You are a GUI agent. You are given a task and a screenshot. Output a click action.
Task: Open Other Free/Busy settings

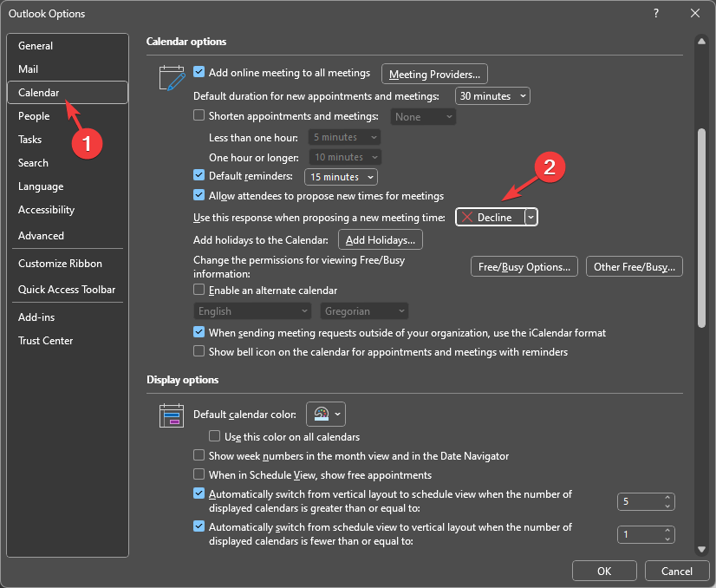pyautogui.click(x=635, y=267)
